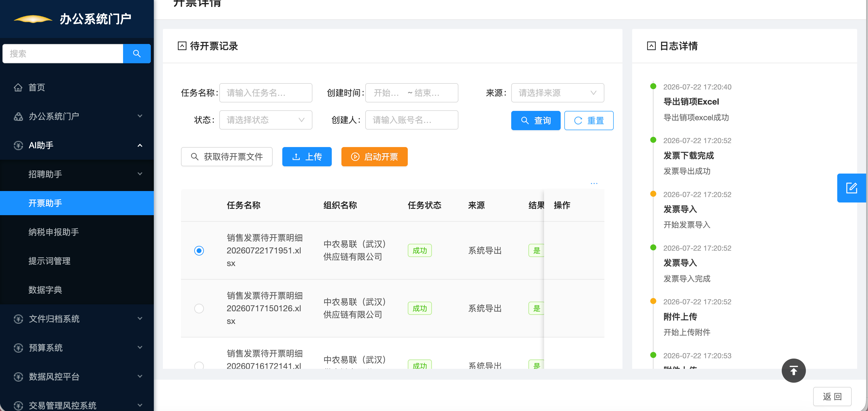The height and width of the screenshot is (411, 868).
Task: Click the AI助手 menu icon
Action: click(x=18, y=146)
